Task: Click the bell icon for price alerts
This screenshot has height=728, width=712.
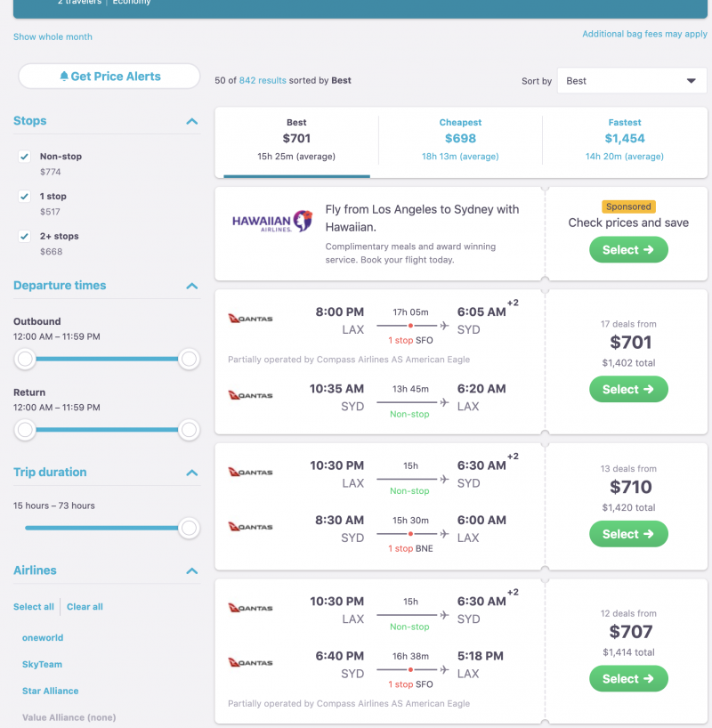Action: (64, 77)
